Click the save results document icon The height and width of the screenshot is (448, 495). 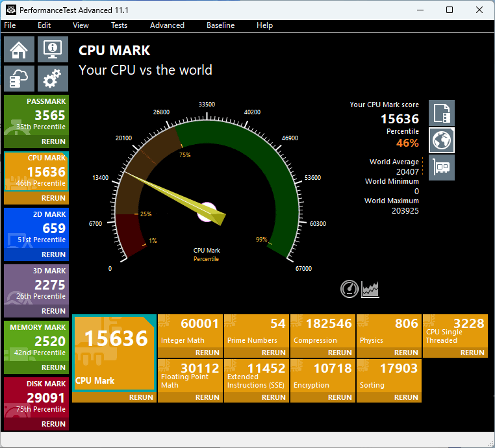[442, 113]
